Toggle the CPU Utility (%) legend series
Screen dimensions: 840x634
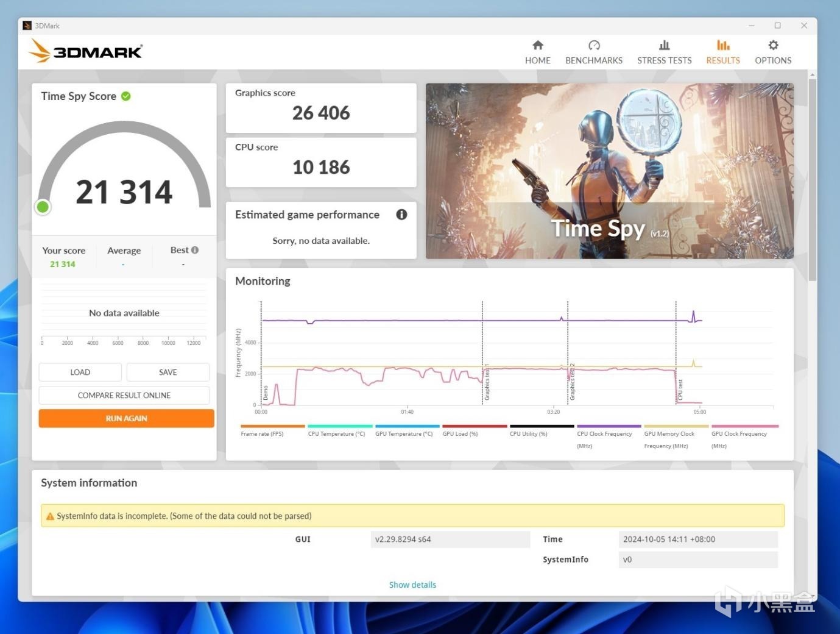(542, 430)
